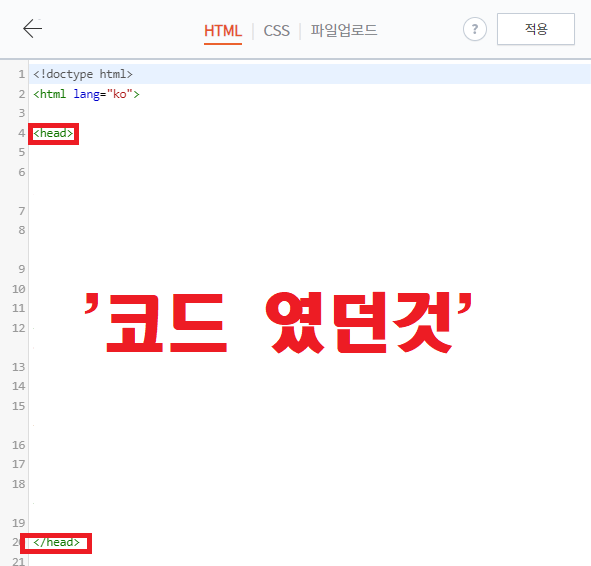This screenshot has width=591, height=566.
Task: Click line number 15 in gutter
Action: point(18,406)
